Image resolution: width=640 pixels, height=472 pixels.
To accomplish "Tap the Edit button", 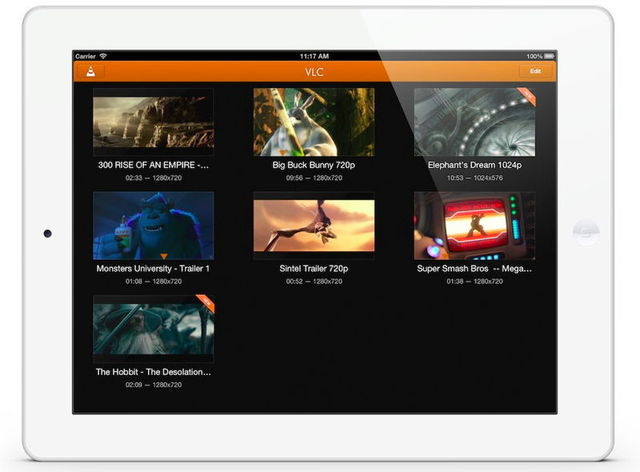I will pyautogui.click(x=536, y=72).
